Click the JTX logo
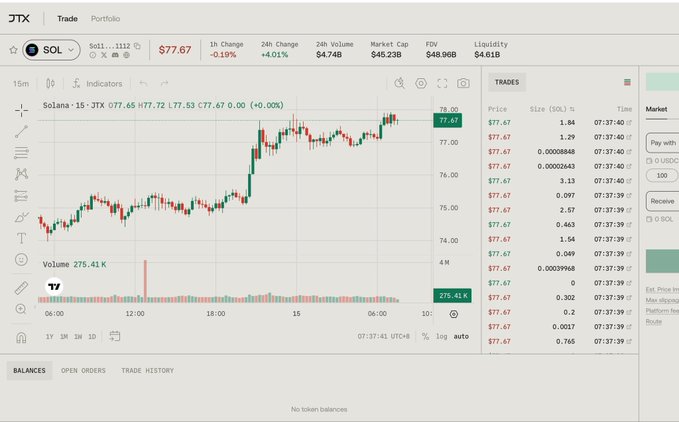679x422 pixels. 19,18
